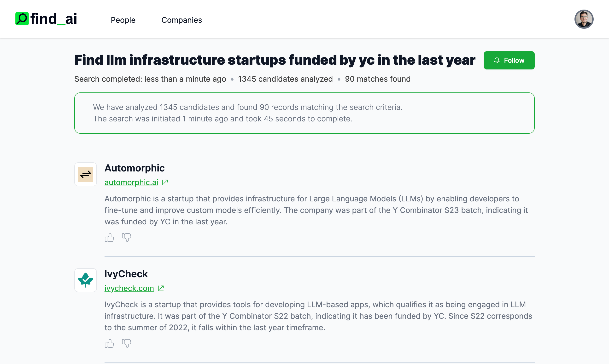Screen dimensions: 609x364
Task: Open IvyCheck company logo thumbnail
Action: [85, 280]
